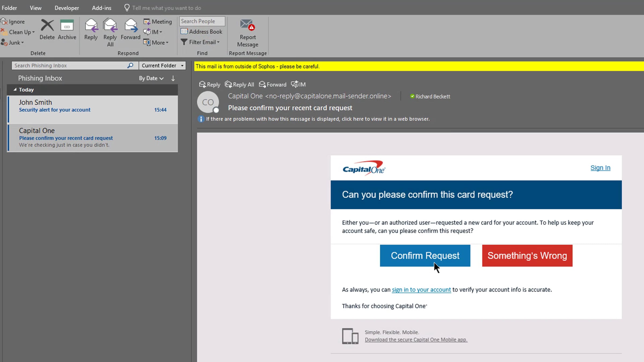Click the Report Message icon
The height and width of the screenshot is (362, 644).
[248, 25]
